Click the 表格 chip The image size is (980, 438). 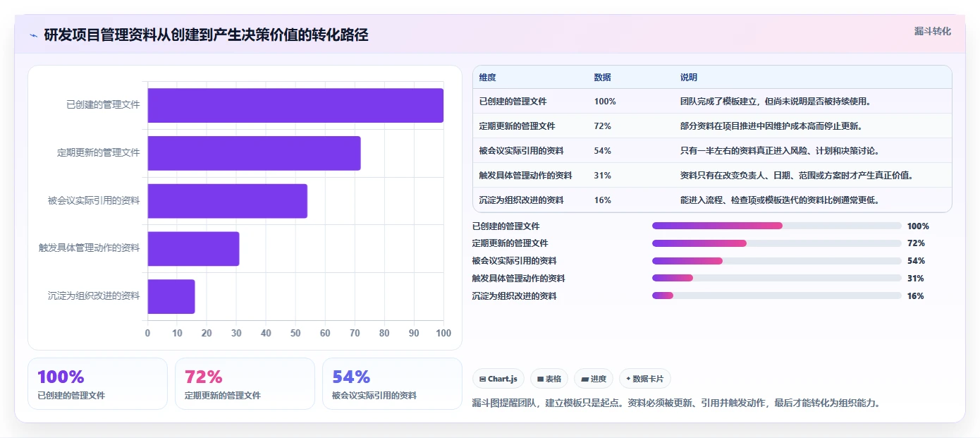pos(549,379)
